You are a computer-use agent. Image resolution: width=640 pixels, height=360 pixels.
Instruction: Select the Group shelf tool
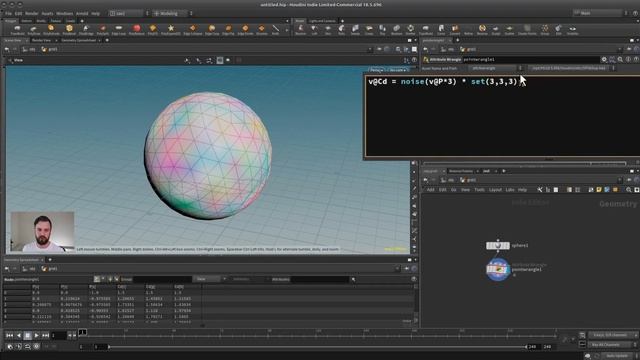(x=544, y=30)
